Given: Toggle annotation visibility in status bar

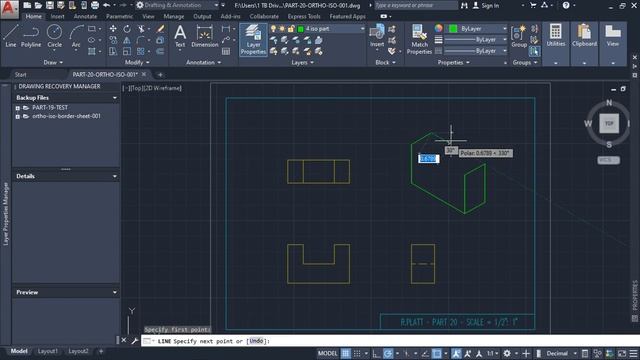Looking at the screenshot, I should (456, 353).
